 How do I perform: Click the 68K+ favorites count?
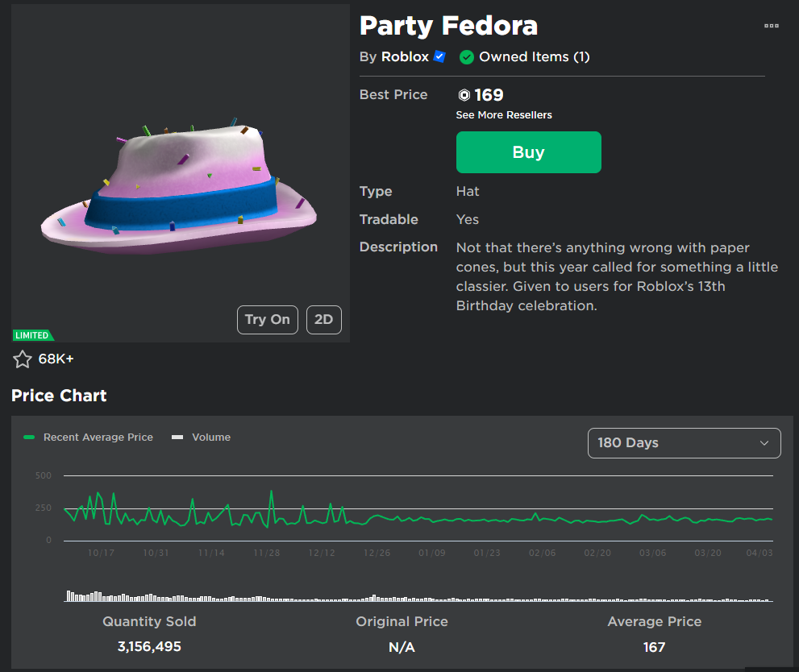pos(56,359)
